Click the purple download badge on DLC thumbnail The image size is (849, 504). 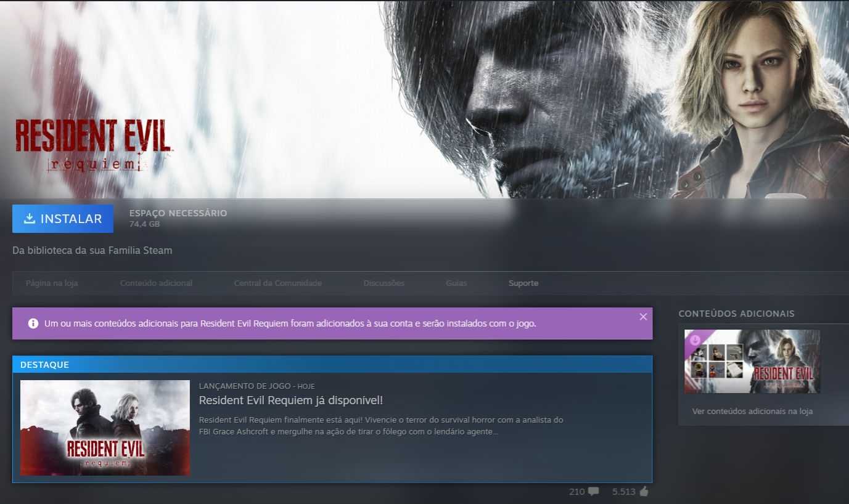[695, 339]
